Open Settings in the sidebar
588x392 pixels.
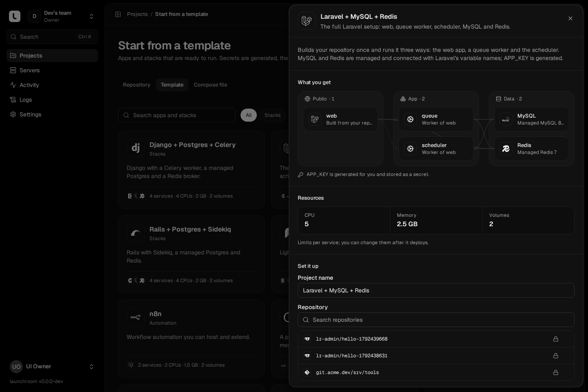pos(52,114)
